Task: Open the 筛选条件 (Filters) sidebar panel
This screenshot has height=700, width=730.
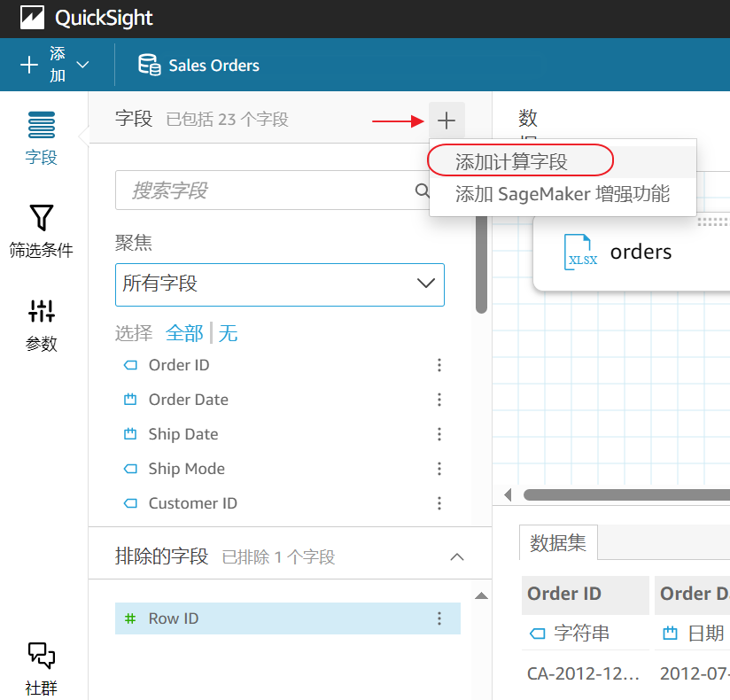Action: 42,230
